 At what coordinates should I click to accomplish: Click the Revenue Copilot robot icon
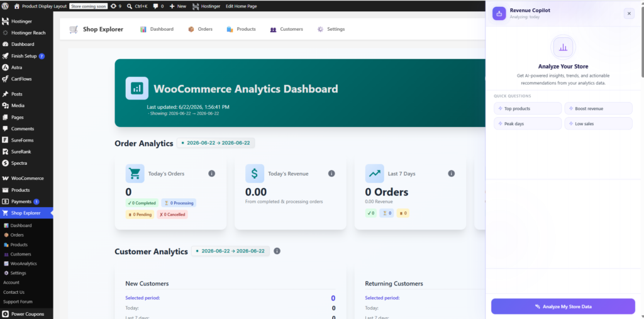pos(499,14)
